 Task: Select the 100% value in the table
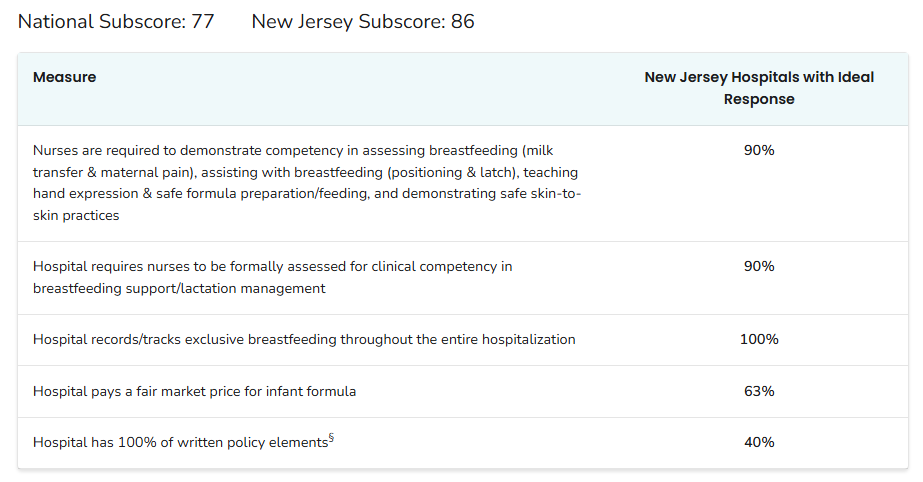759,339
